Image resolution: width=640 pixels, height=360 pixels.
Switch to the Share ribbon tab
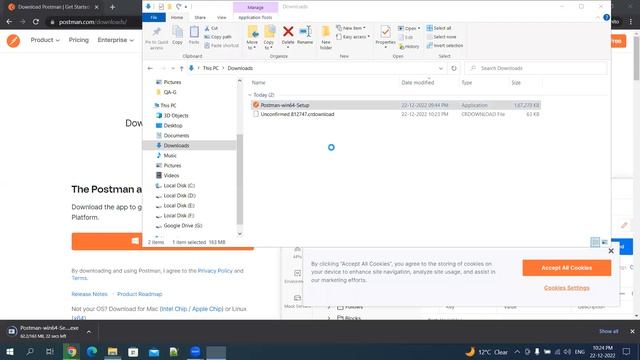(200, 18)
